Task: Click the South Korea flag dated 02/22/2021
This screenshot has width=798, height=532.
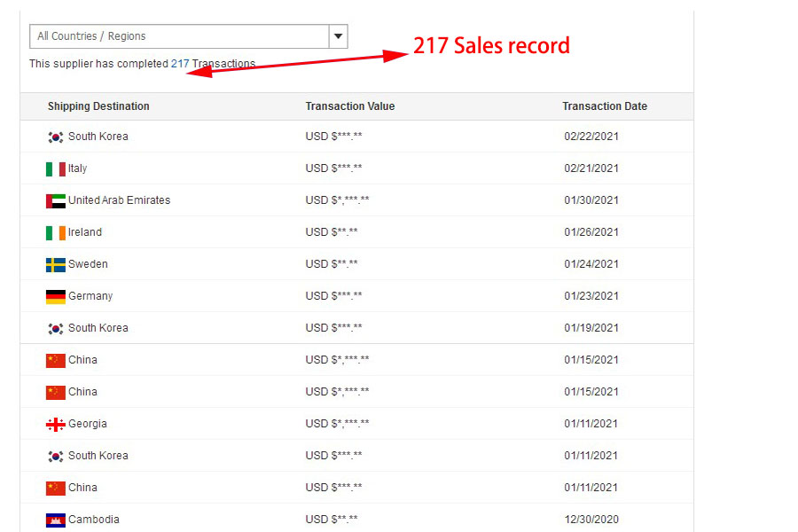Action: [x=55, y=137]
